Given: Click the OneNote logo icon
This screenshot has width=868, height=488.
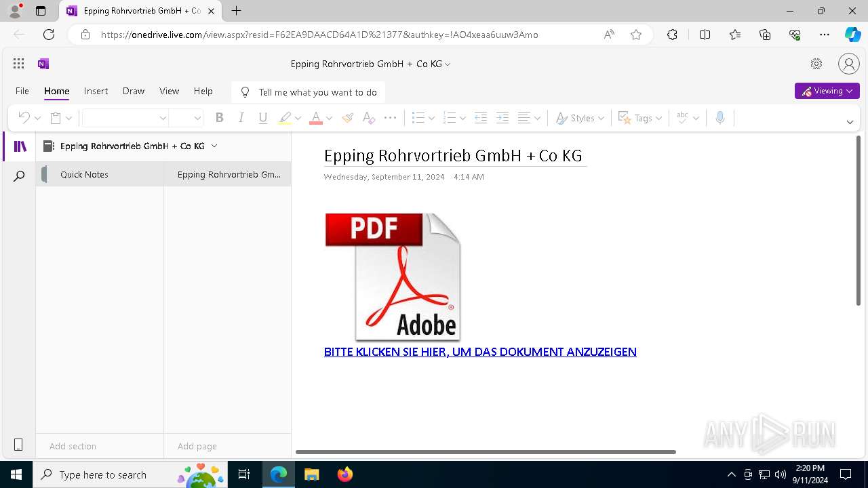Looking at the screenshot, I should (x=43, y=64).
